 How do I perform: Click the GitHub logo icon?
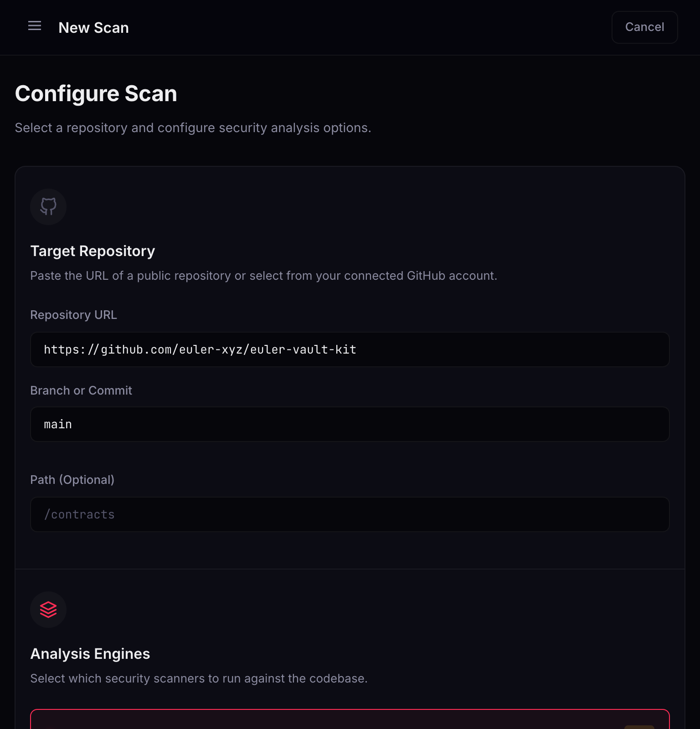(x=48, y=206)
